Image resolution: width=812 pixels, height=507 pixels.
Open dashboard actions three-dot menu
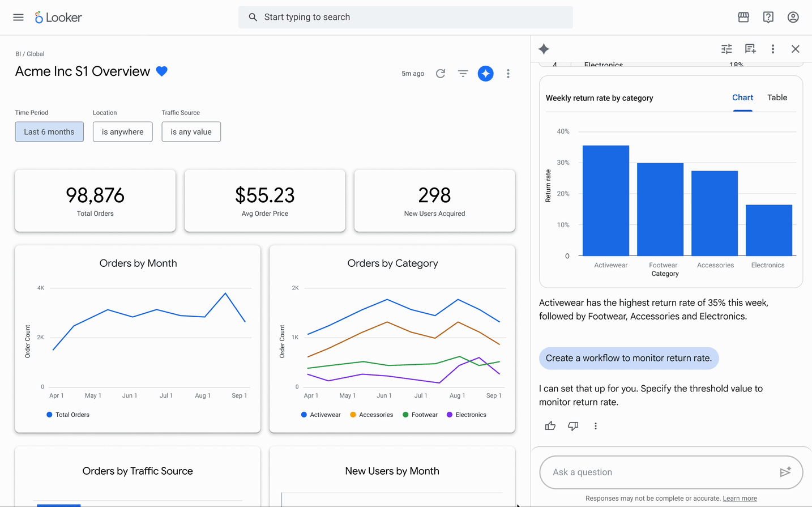pos(508,74)
